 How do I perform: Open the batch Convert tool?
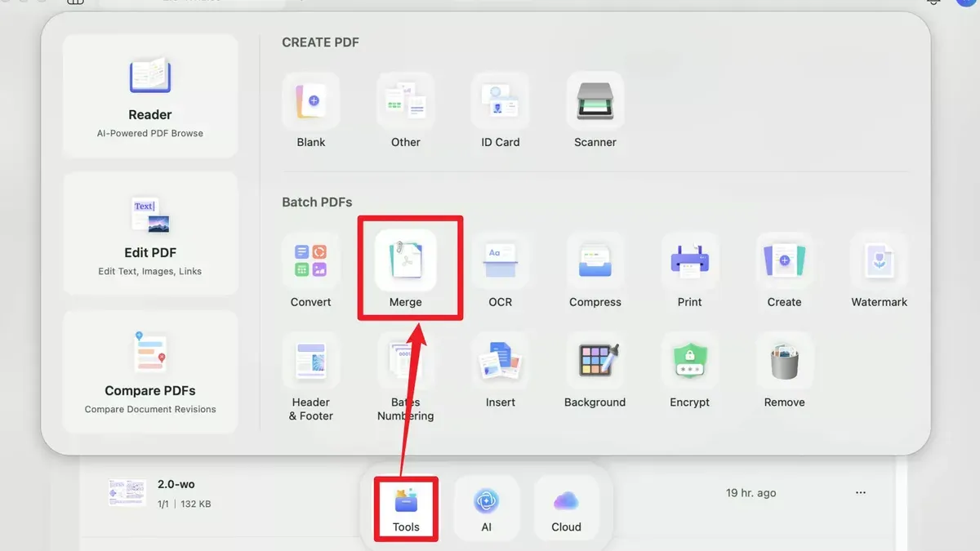pos(311,271)
